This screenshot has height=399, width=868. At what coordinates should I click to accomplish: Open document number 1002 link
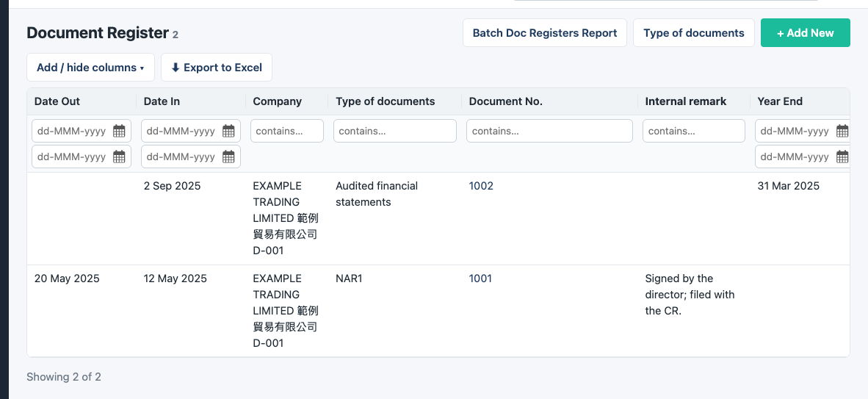tap(481, 186)
